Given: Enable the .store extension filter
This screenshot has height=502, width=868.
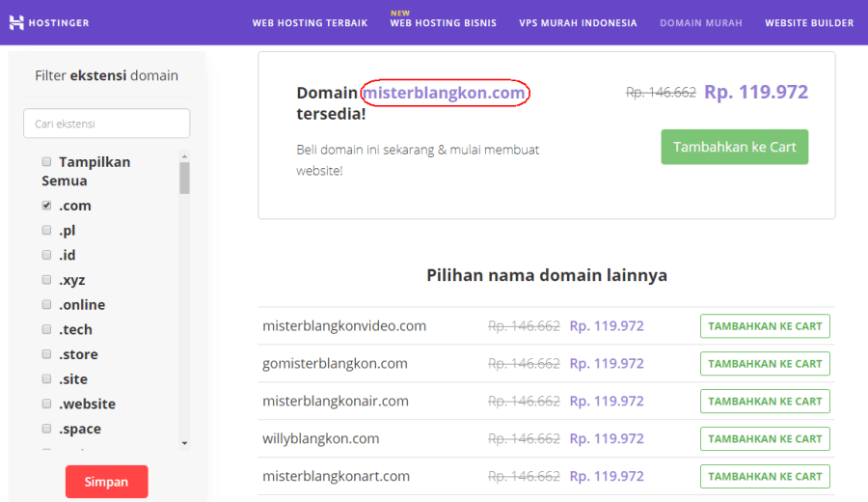Looking at the screenshot, I should pos(46,354).
